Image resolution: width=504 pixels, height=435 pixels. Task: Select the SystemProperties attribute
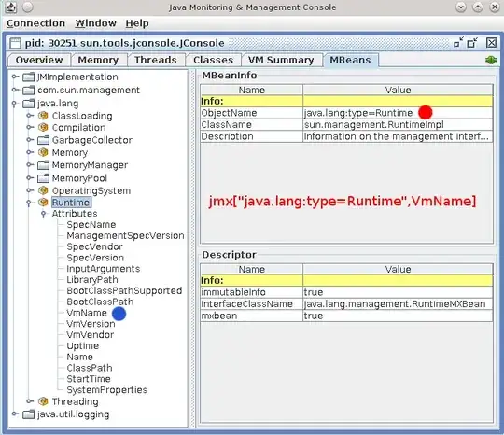pos(107,390)
